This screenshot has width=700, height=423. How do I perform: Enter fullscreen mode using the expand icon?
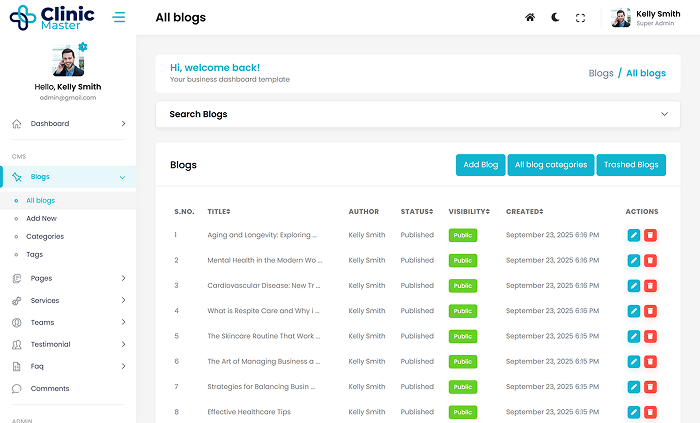(581, 18)
